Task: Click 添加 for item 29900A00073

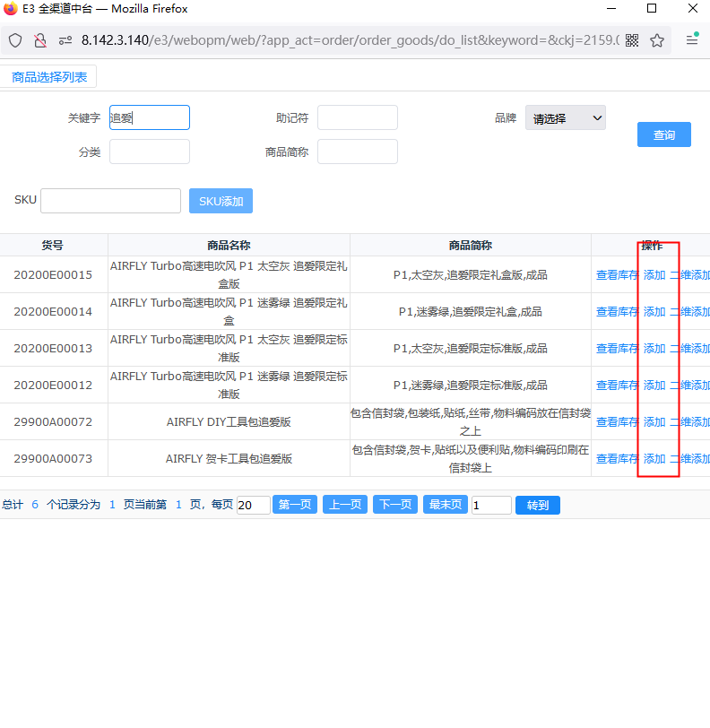Action: (x=654, y=458)
